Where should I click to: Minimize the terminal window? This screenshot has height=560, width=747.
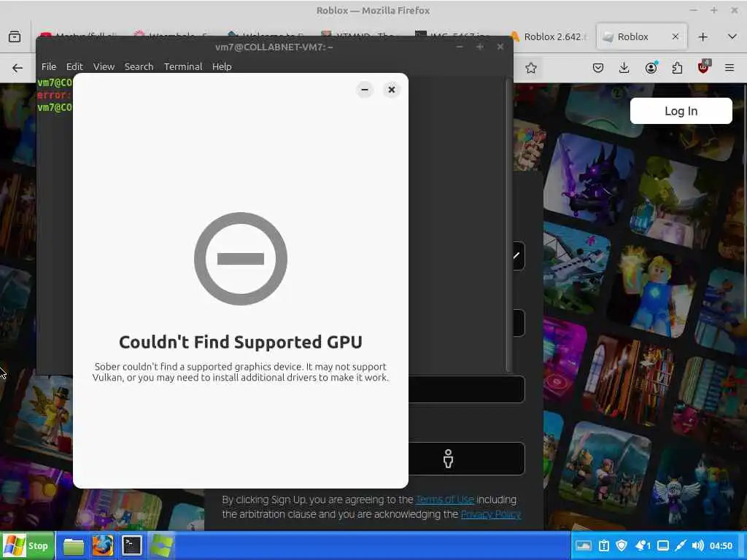click(x=460, y=47)
